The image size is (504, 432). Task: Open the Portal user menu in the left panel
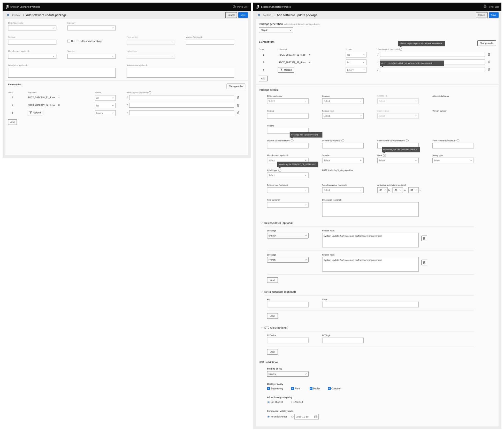coord(240,7)
